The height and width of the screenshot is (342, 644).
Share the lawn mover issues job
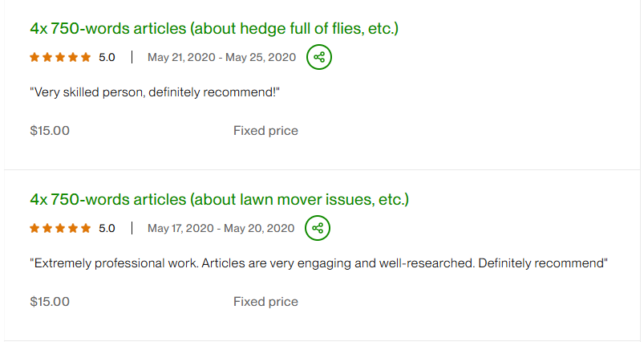click(318, 228)
